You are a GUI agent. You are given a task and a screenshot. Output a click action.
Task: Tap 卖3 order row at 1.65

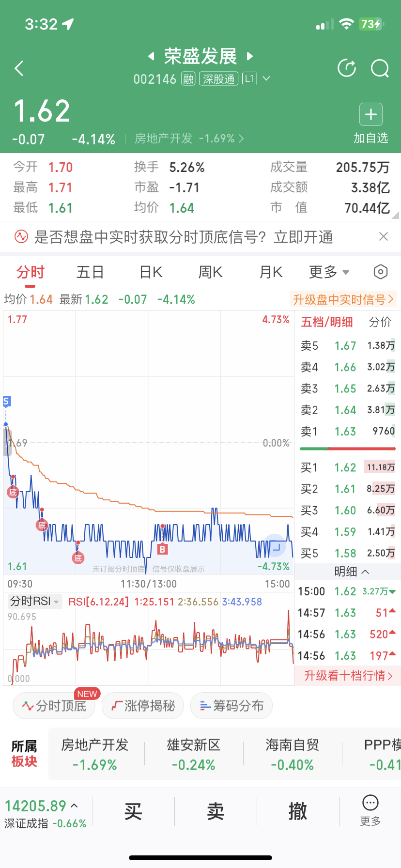[348, 388]
